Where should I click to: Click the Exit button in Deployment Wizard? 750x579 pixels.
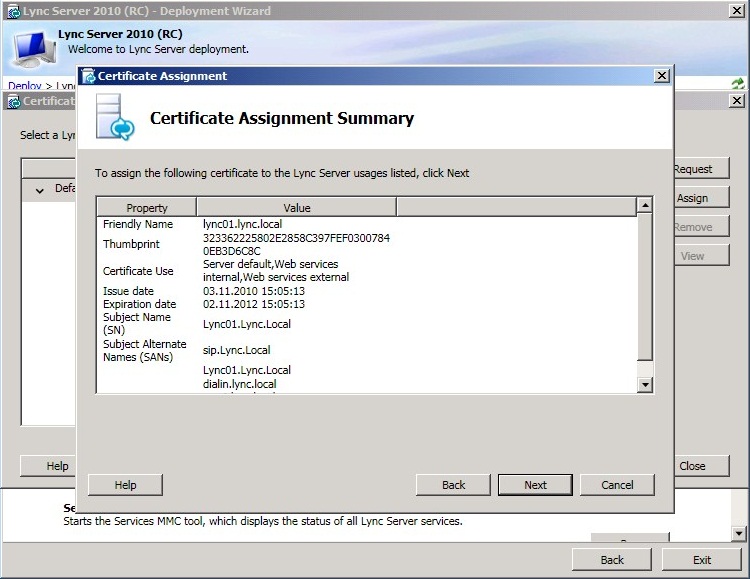pyautogui.click(x=701, y=560)
